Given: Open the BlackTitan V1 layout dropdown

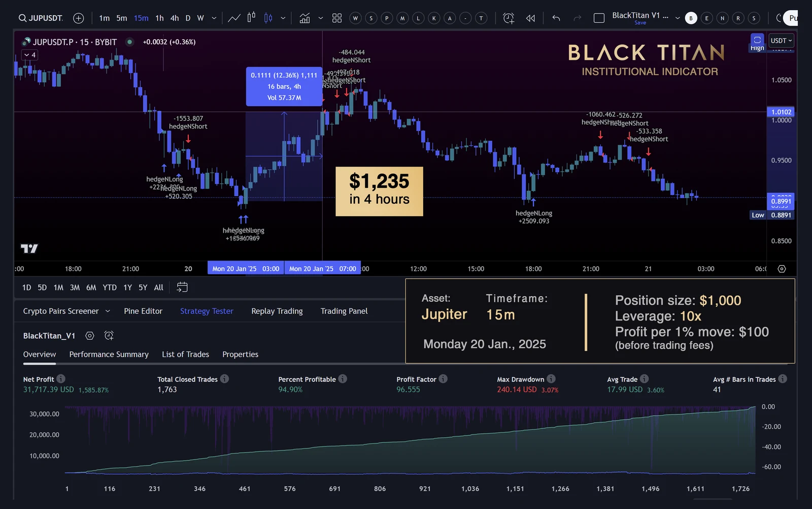Looking at the screenshot, I should [x=678, y=18].
